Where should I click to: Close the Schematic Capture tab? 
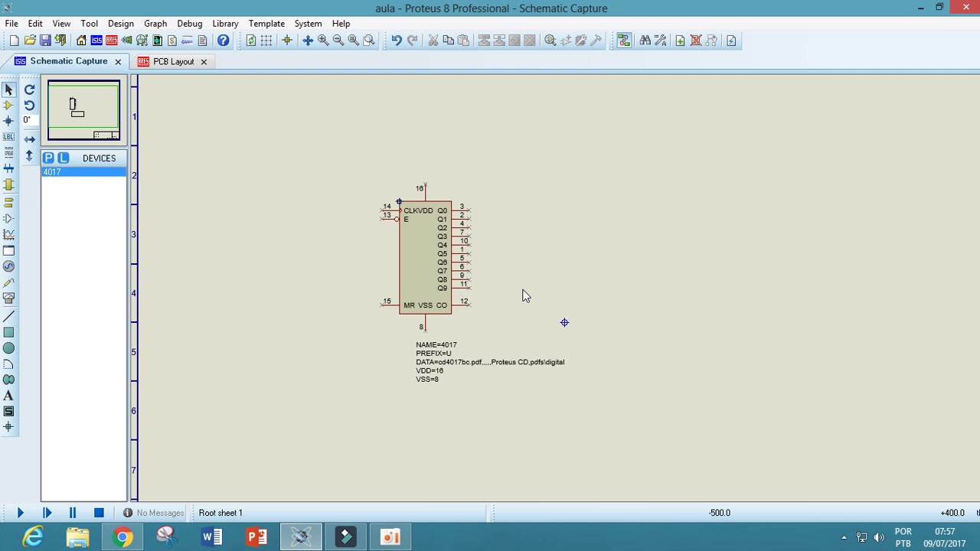pos(118,61)
